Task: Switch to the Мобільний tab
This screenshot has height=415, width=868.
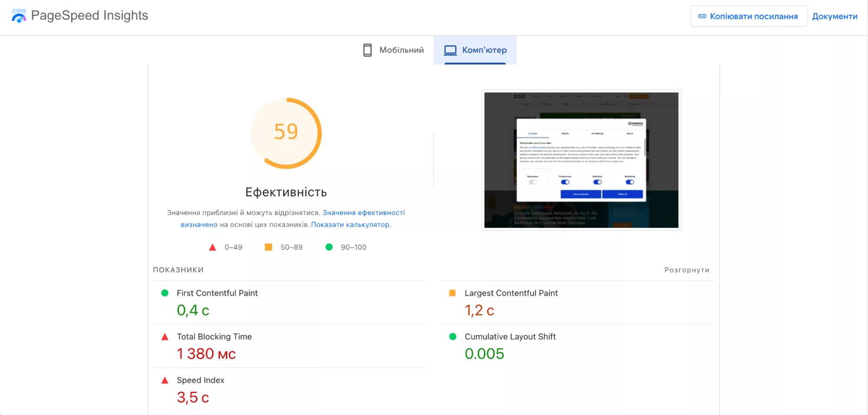Action: (392, 50)
